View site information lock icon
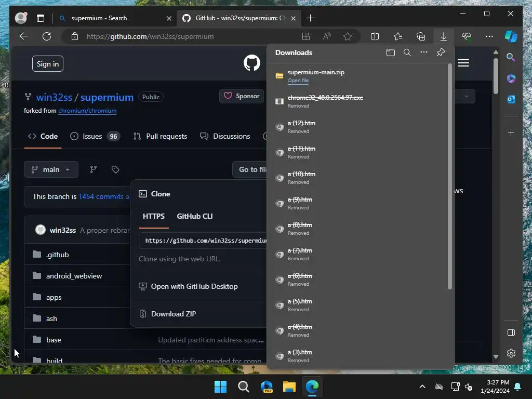The height and width of the screenshot is (399, 532). tap(75, 36)
